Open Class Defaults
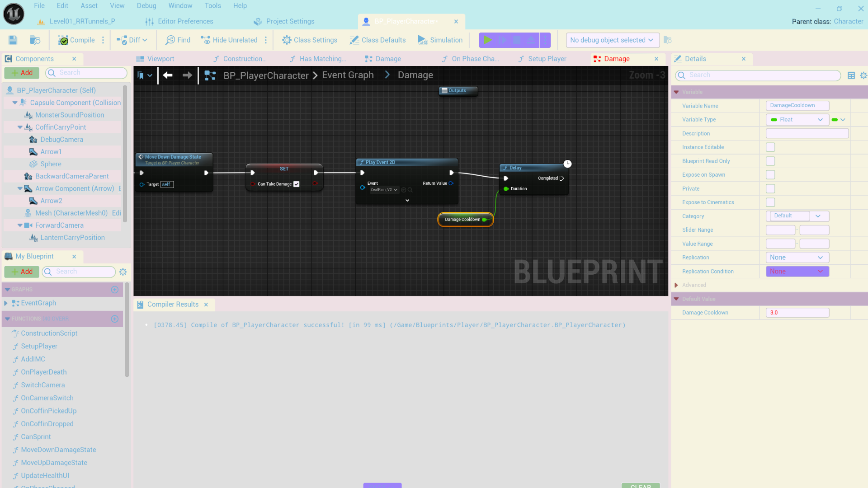868x488 pixels. pos(377,40)
